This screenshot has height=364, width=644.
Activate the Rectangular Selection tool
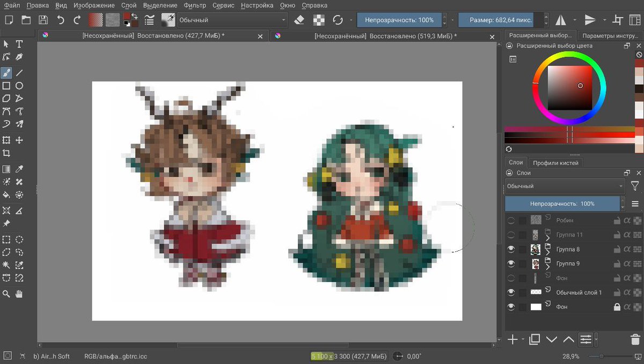[6, 239]
